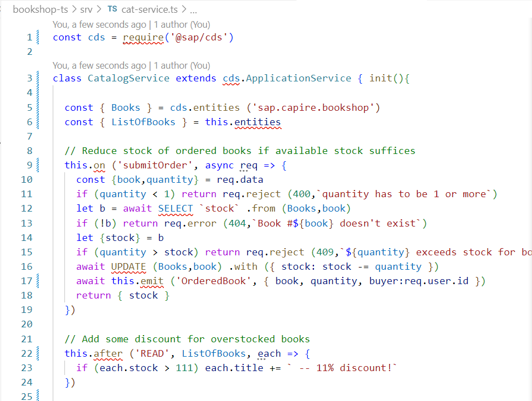Click the {stock} destructuring on line 14

(x=120, y=238)
